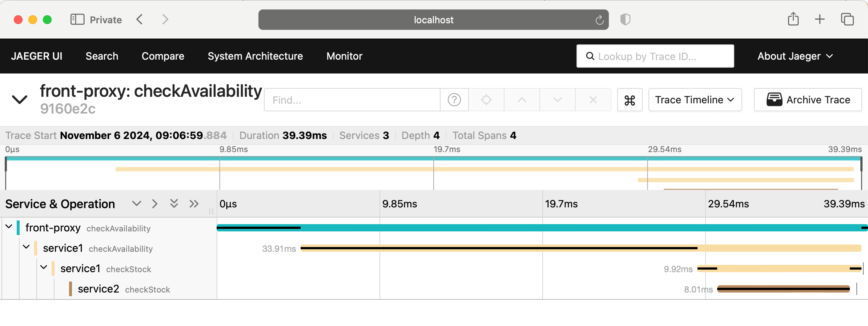Go to next search result arrow

(x=557, y=100)
